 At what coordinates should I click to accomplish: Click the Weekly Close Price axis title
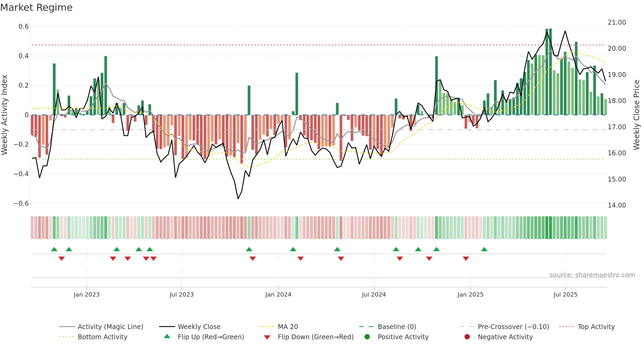coord(636,115)
